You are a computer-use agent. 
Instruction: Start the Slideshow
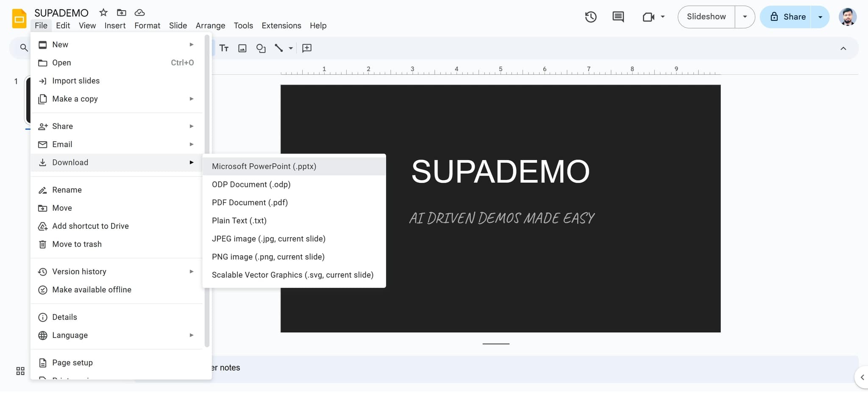pyautogui.click(x=705, y=17)
